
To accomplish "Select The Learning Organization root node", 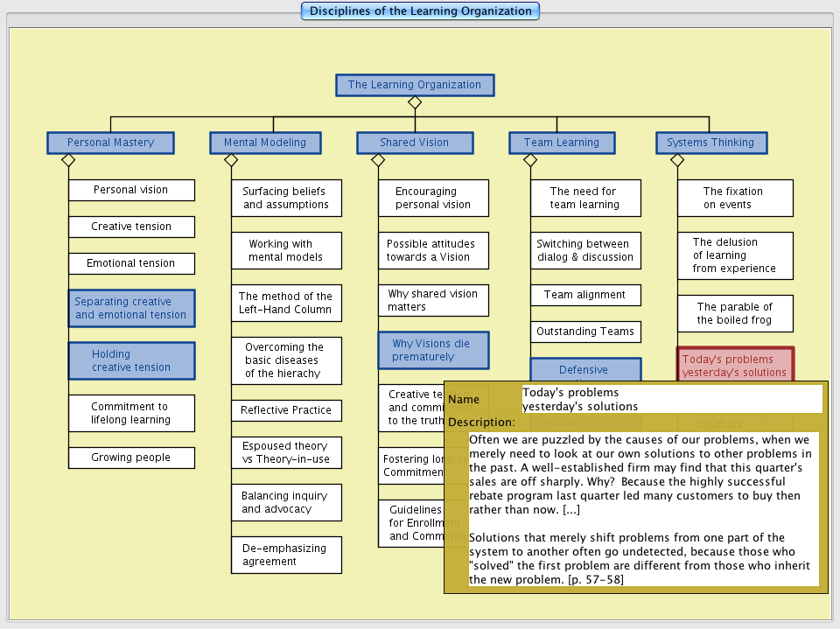I will pyautogui.click(x=415, y=85).
